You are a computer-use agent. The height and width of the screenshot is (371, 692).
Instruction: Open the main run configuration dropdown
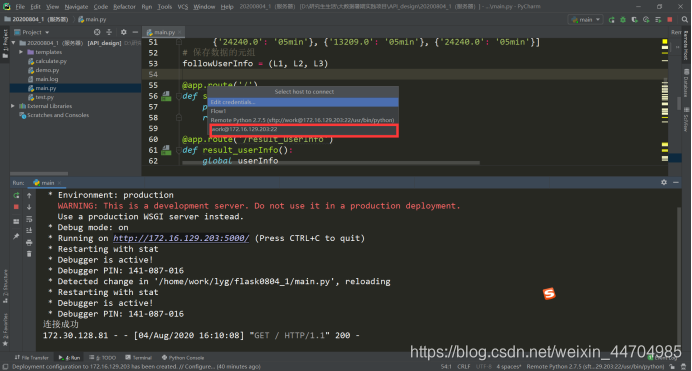click(x=586, y=20)
